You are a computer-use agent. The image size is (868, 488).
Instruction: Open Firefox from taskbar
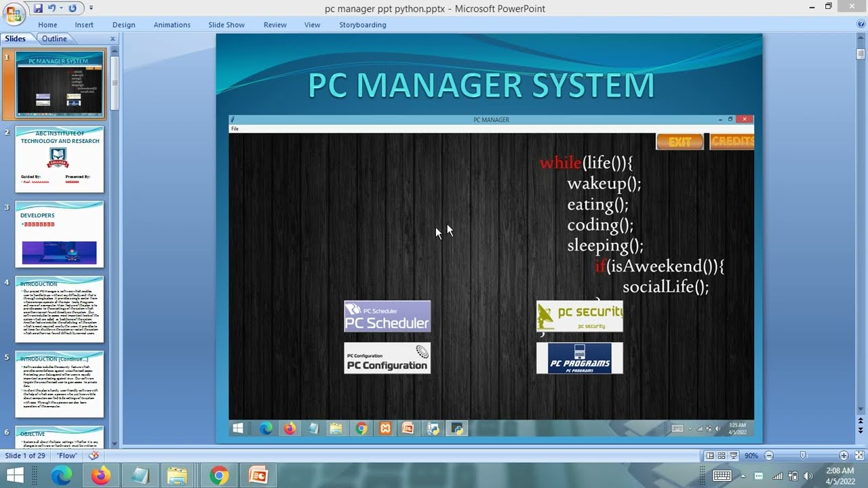(x=101, y=476)
